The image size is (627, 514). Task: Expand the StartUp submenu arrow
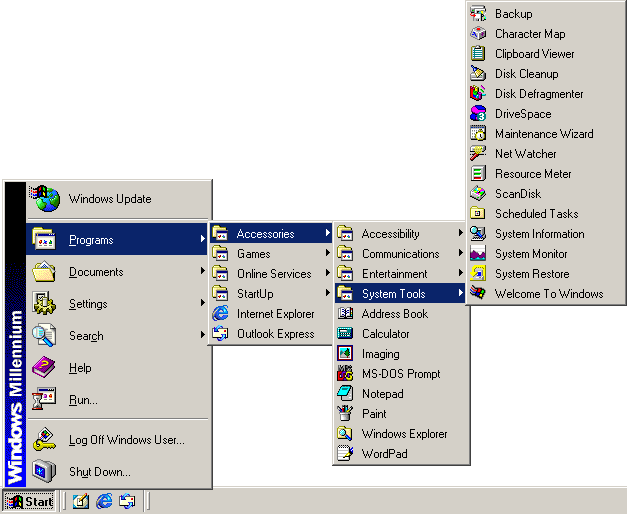(x=327, y=293)
